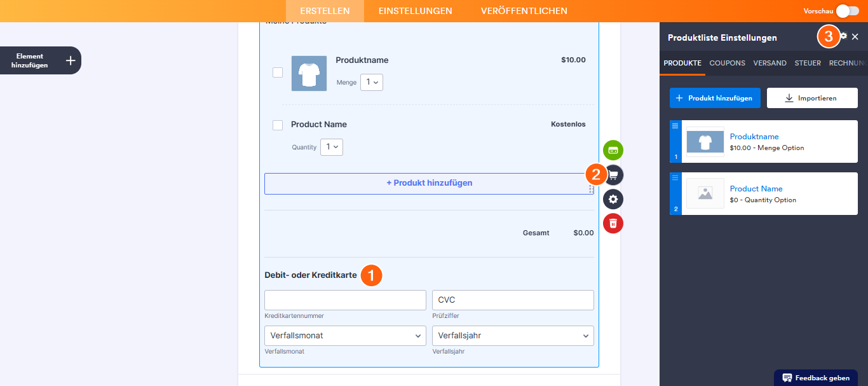Click the plus icon on Element hinzufügen

[x=71, y=60]
